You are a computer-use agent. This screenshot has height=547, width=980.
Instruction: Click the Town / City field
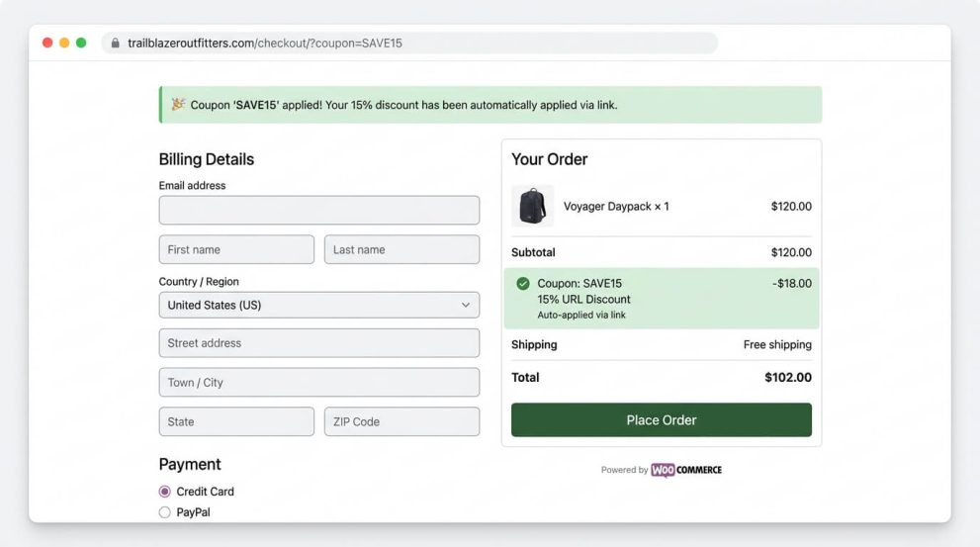(x=319, y=383)
